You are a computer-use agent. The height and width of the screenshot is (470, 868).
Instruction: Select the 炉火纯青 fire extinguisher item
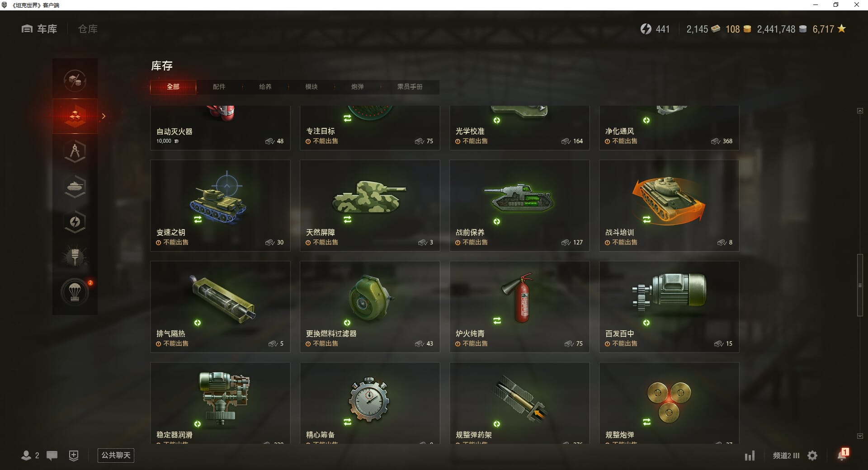pos(519,307)
